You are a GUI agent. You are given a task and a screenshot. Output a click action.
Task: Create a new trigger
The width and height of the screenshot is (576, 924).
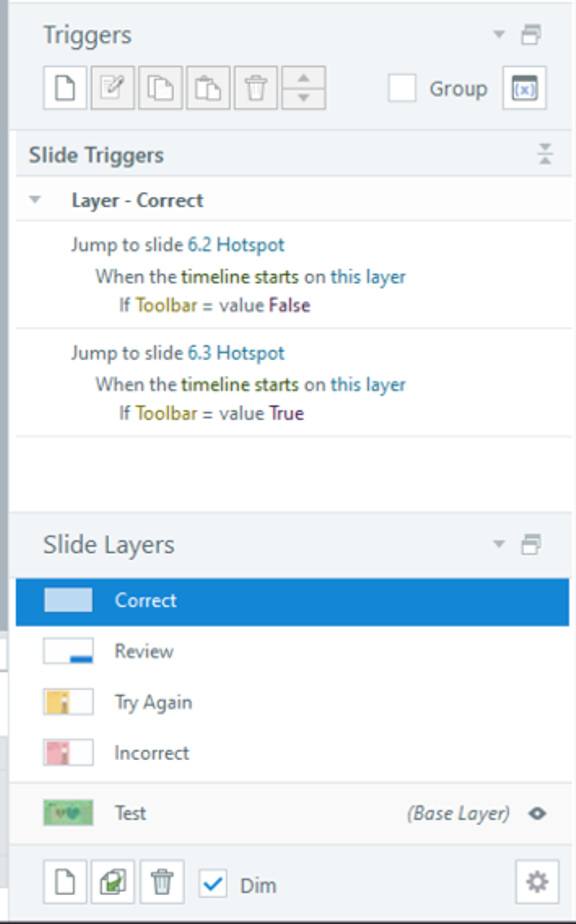64,88
